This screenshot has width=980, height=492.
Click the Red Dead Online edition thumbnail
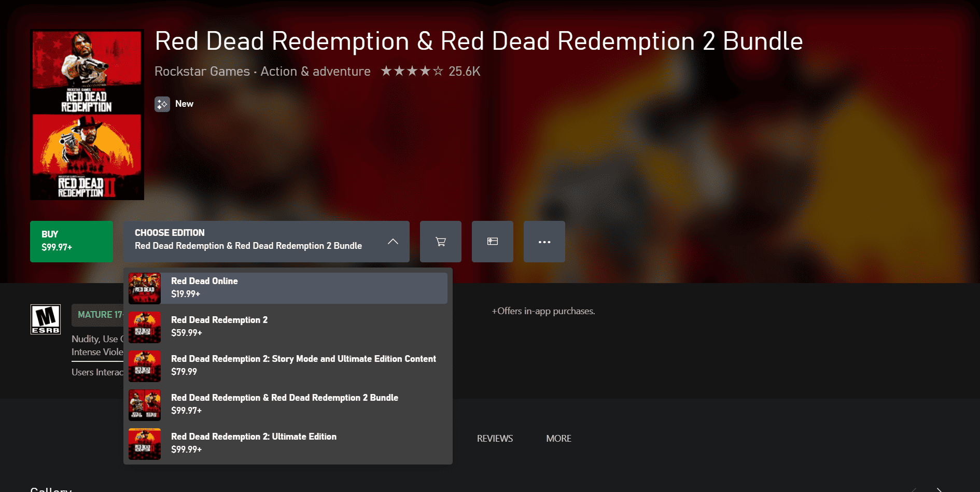[145, 288]
